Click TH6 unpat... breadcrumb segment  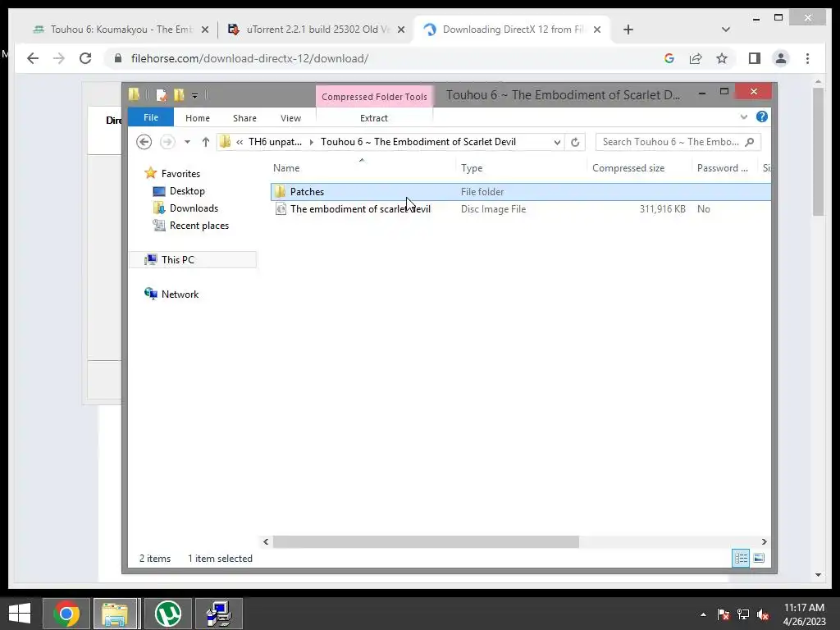275,142
